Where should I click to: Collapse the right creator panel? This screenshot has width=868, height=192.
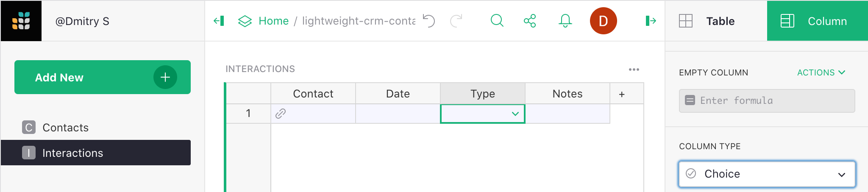point(651,21)
